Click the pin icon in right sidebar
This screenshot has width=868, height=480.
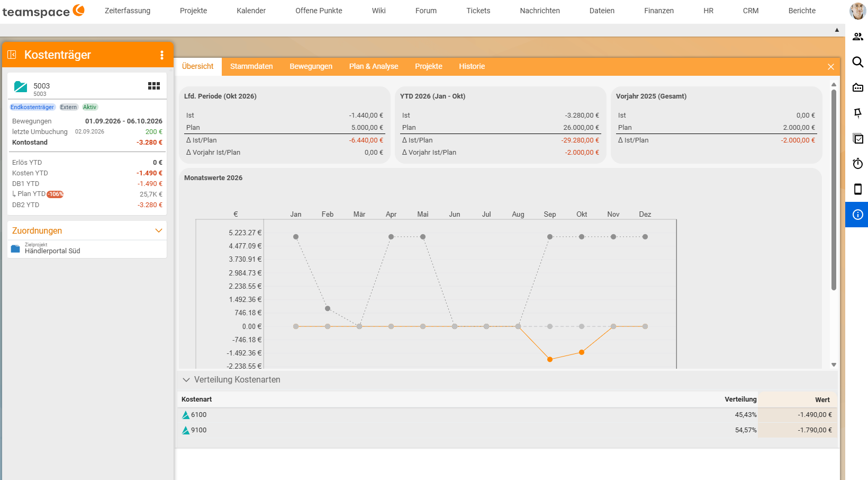pos(858,113)
